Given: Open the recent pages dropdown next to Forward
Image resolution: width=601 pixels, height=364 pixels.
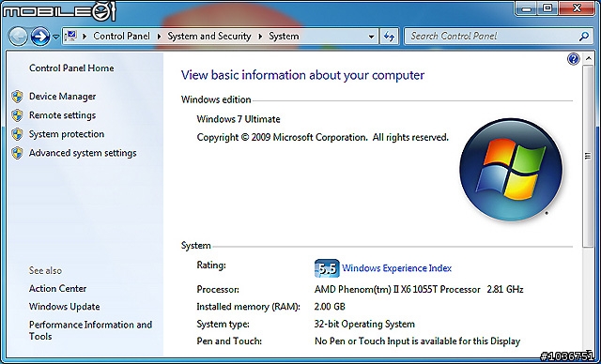Looking at the screenshot, I should [x=56, y=38].
